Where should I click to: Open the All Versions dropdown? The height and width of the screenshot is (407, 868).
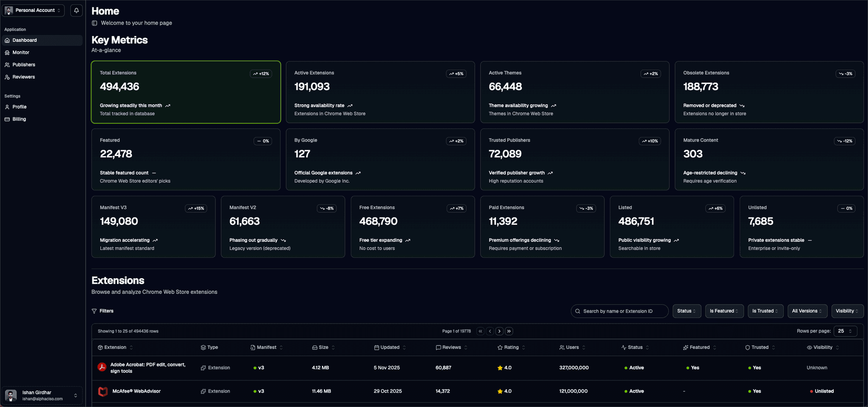click(x=807, y=311)
